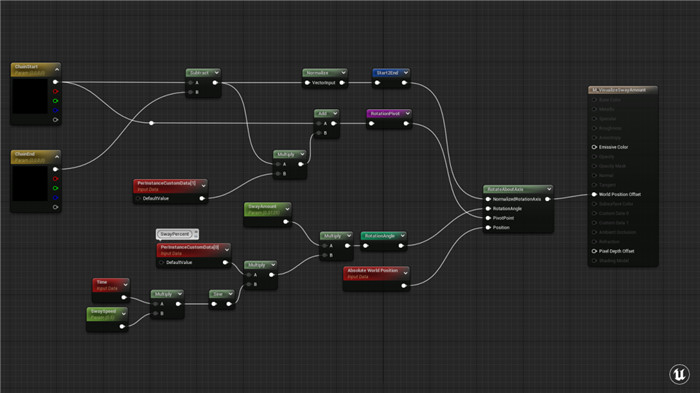Expand the SwayAmount node chevron
Screen dimensions: 700x393
(x=287, y=209)
